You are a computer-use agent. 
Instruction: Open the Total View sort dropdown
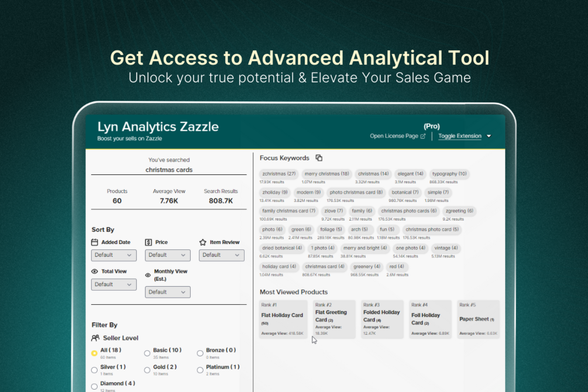click(114, 284)
